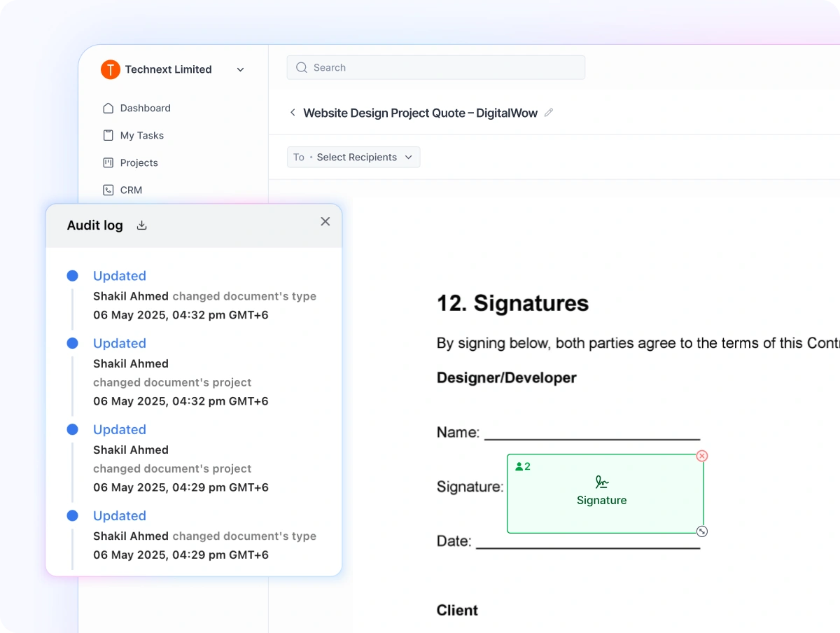
Task: Open My Tasks in the sidebar
Action: pos(133,135)
